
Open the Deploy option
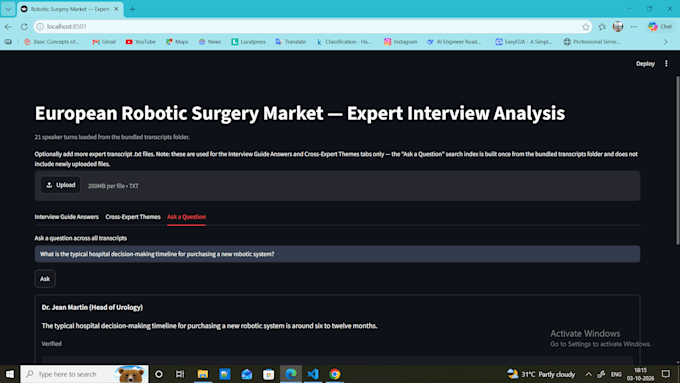645,64
